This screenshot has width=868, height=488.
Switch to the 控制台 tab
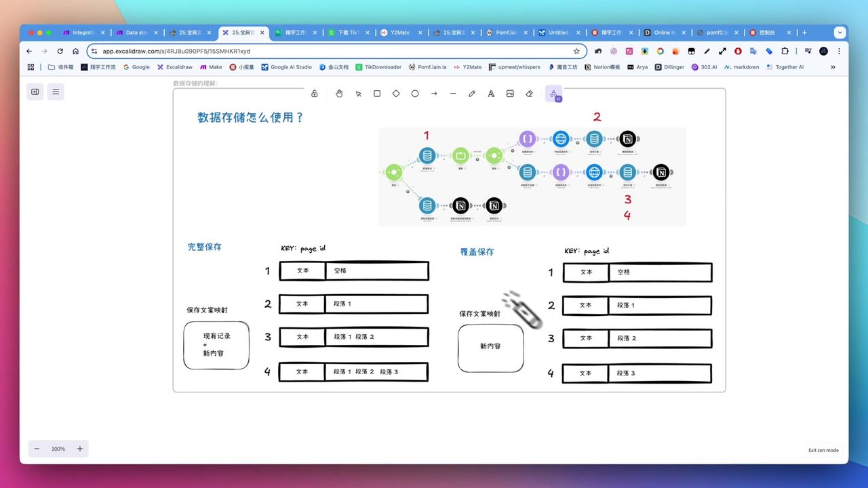pos(768,32)
